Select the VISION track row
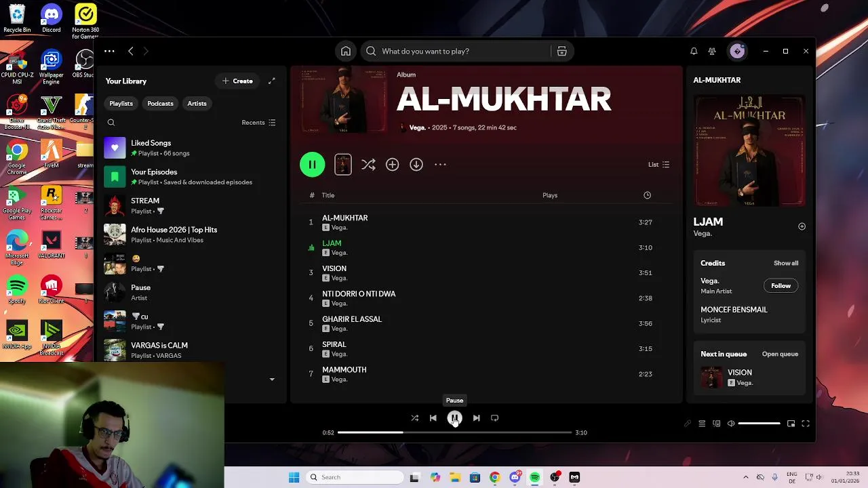 pos(486,273)
